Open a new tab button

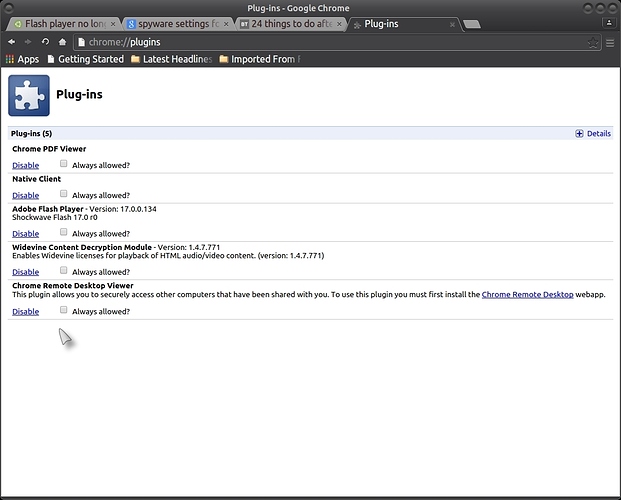click(472, 24)
